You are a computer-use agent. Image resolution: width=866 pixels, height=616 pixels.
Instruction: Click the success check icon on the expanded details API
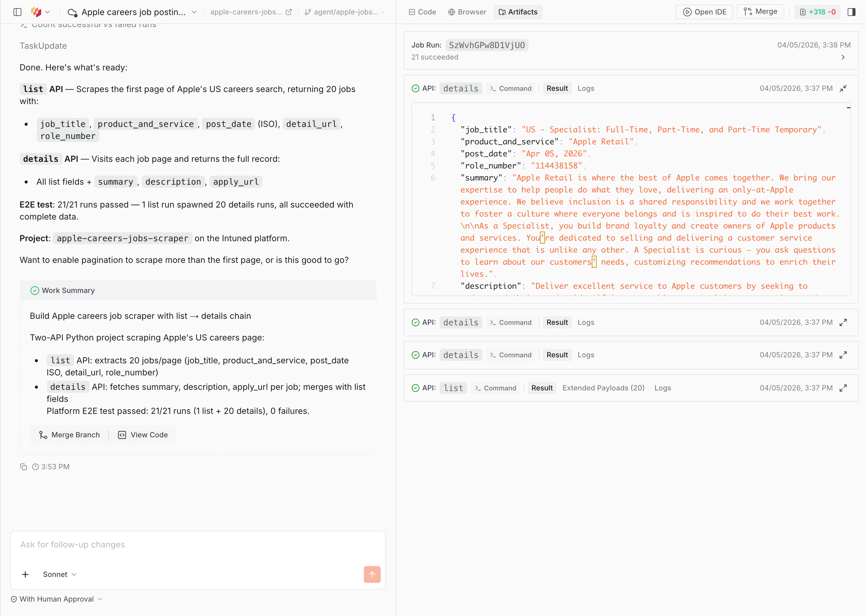point(416,89)
